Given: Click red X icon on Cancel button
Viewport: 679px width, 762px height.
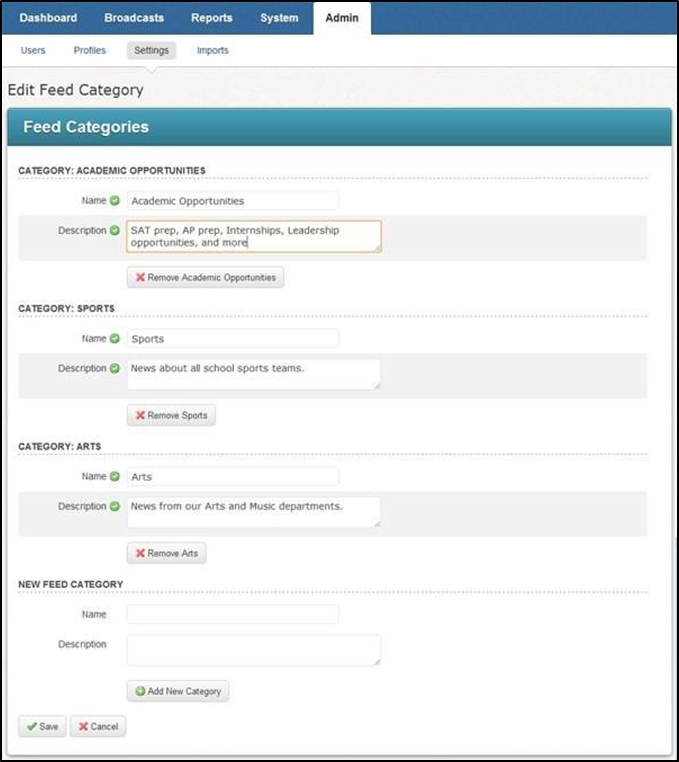Looking at the screenshot, I should click(83, 727).
